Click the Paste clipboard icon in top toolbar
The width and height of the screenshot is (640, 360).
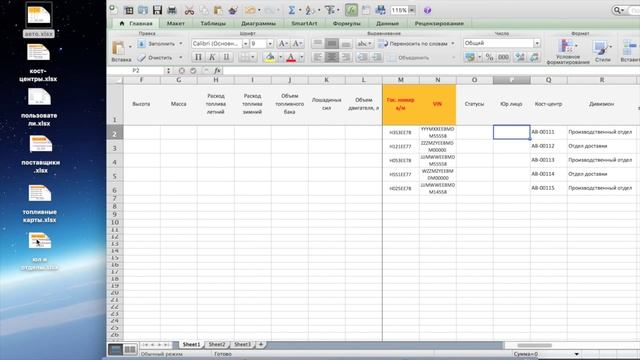[218, 10]
